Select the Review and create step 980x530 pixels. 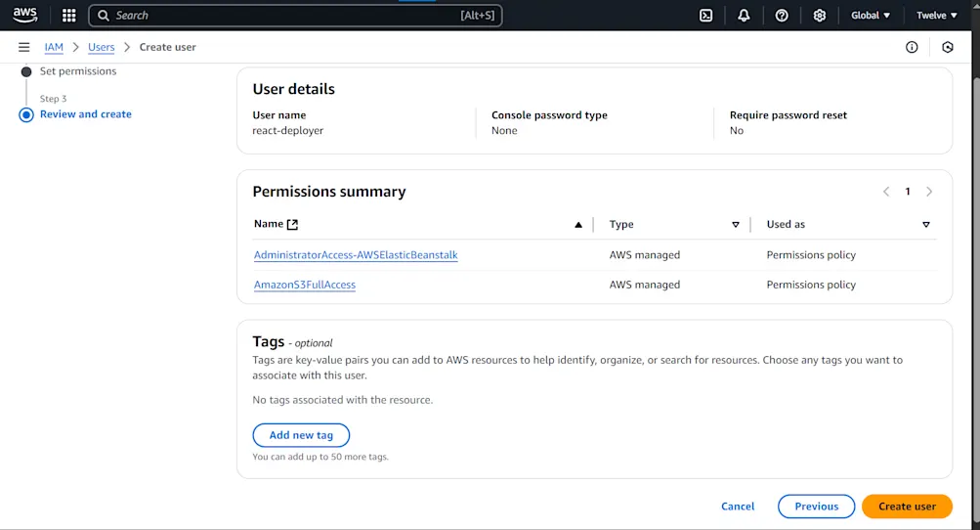coord(86,114)
